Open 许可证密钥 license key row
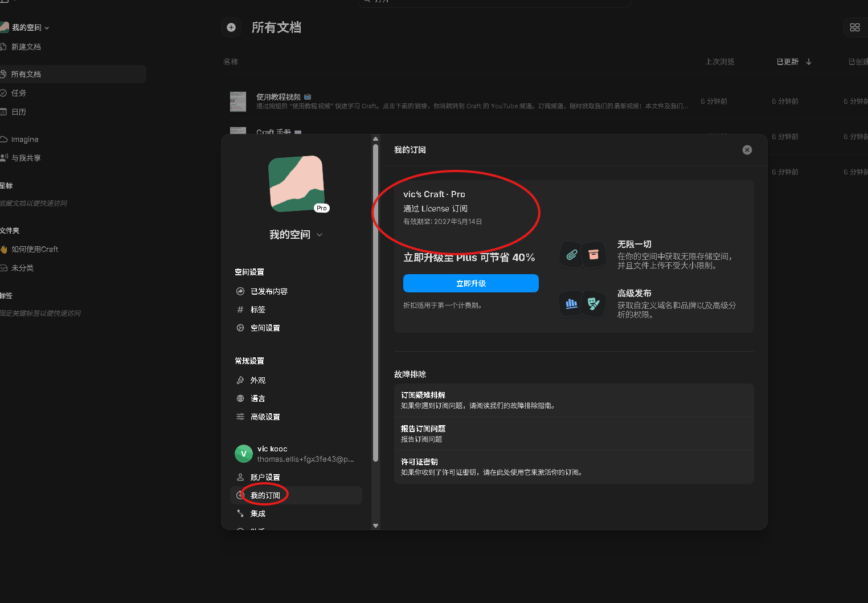 [x=574, y=467]
